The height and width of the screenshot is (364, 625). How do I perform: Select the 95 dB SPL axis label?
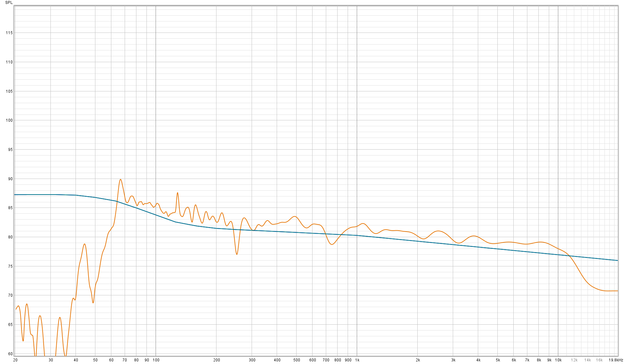click(x=10, y=150)
